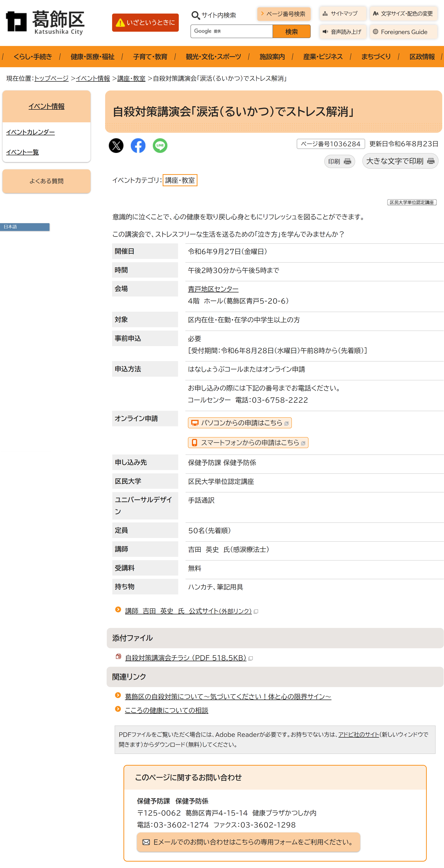Click パソコンからの申請はこちら link

(x=240, y=422)
